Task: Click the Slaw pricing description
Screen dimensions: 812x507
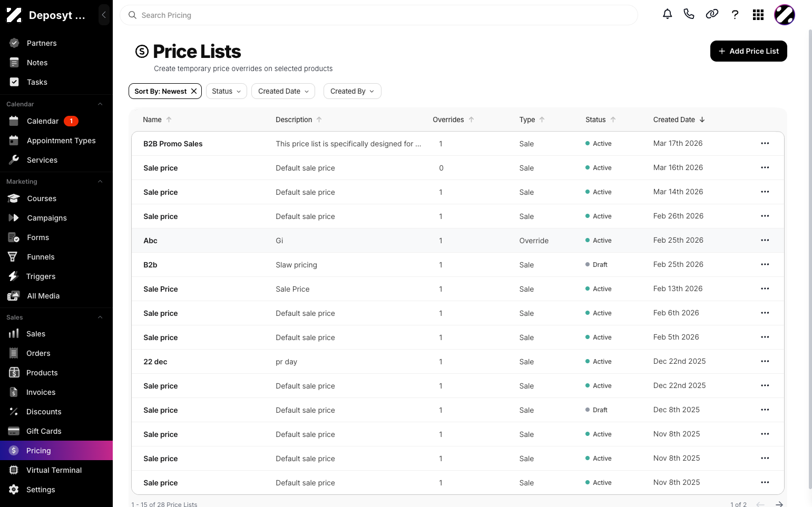Action: (296, 265)
